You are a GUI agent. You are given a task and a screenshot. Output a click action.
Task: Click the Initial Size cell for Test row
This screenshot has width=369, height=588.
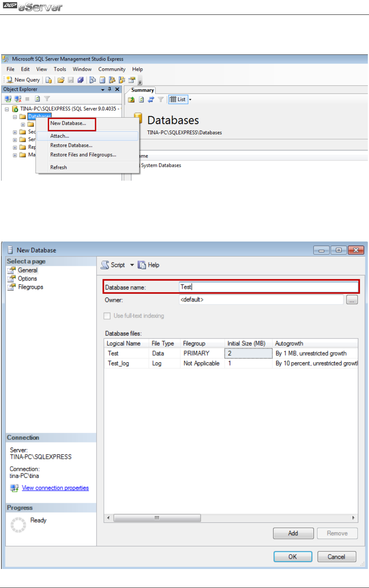[248, 353]
